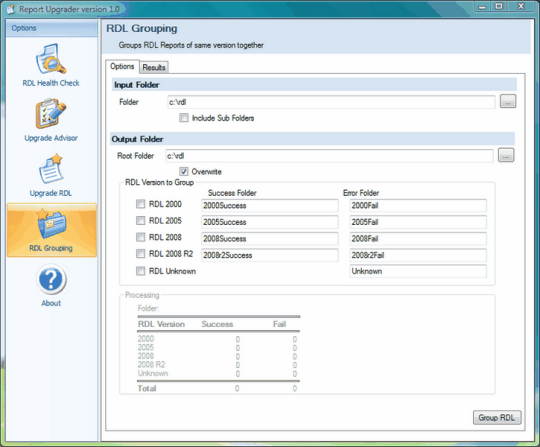
Task: Enable Include Sub Folders checkbox
Action: pyautogui.click(x=184, y=118)
